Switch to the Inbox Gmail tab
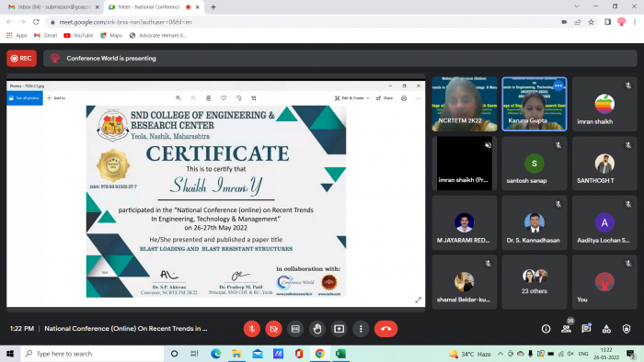Screen dimensions: 644x362 pyautogui.click(x=53, y=7)
